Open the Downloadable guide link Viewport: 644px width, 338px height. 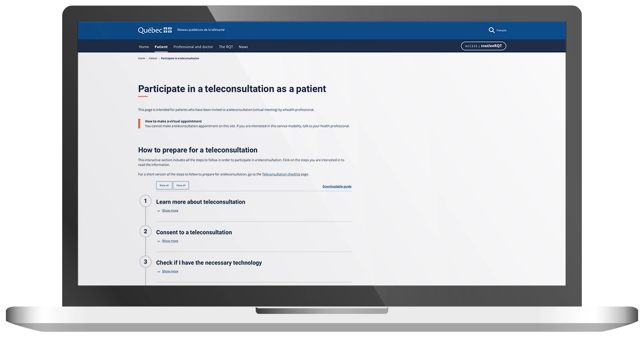(x=336, y=186)
